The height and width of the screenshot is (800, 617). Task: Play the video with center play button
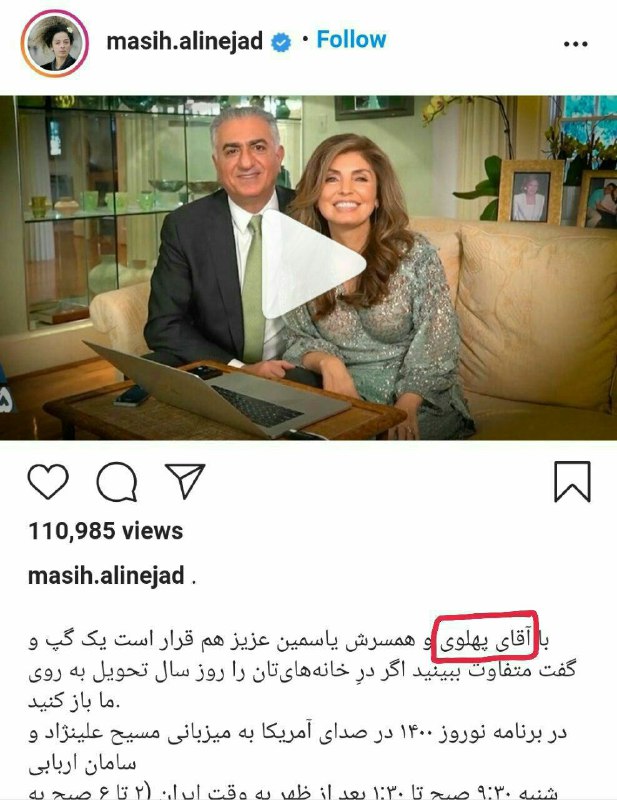(x=312, y=264)
